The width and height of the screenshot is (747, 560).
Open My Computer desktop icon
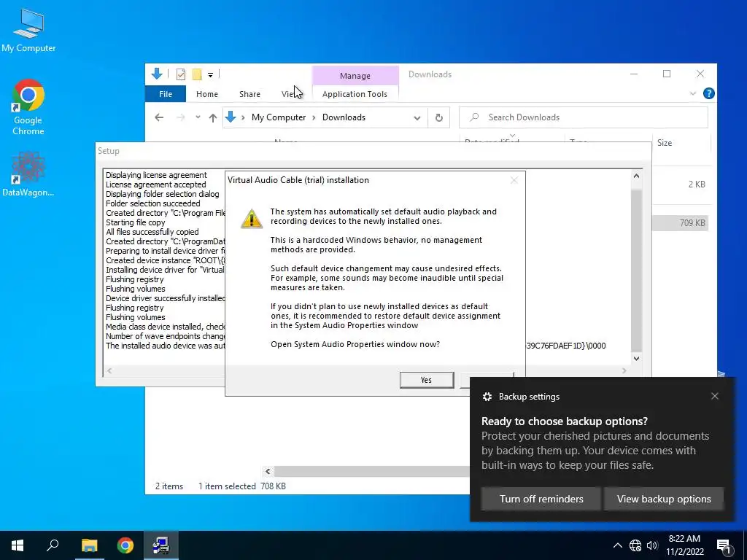pos(28,29)
